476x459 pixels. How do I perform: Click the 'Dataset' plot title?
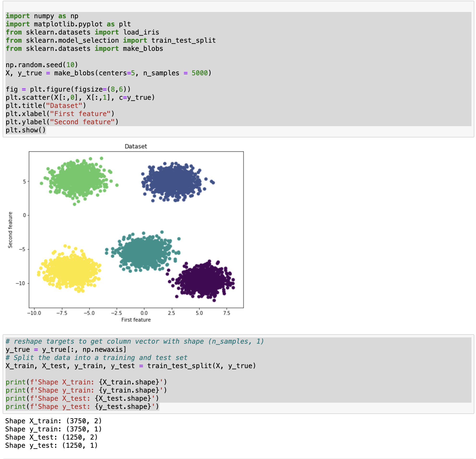(x=136, y=146)
